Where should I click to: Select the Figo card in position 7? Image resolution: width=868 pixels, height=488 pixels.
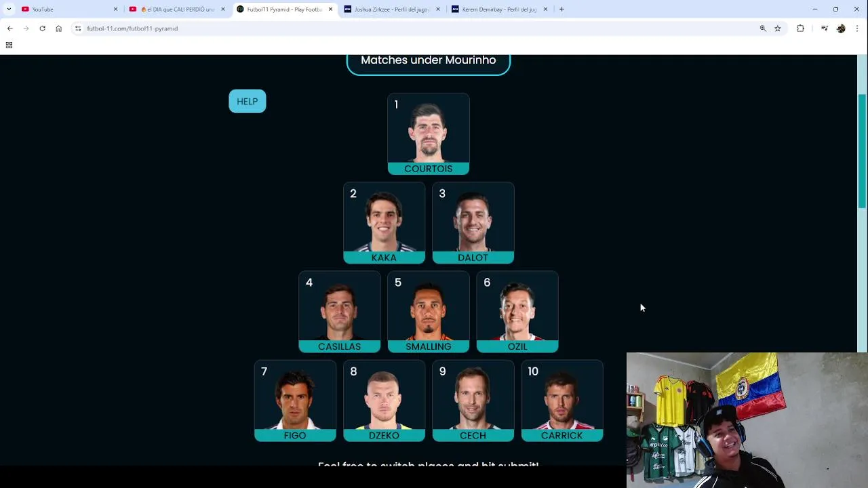tap(295, 401)
